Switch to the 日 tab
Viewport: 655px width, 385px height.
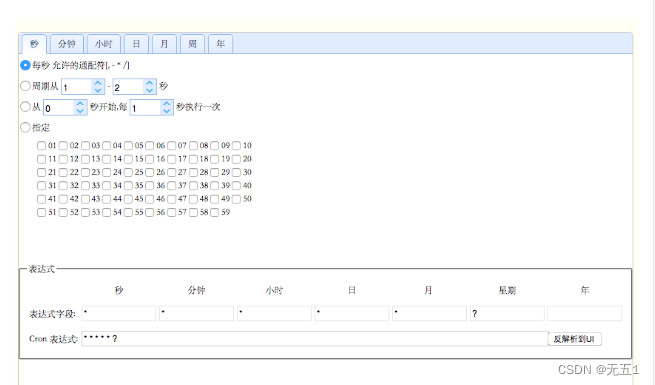[x=136, y=44]
